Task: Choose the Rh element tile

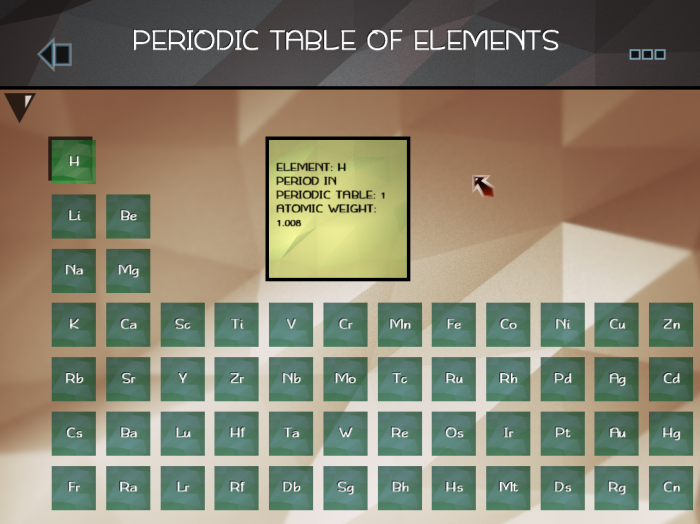Action: point(508,379)
